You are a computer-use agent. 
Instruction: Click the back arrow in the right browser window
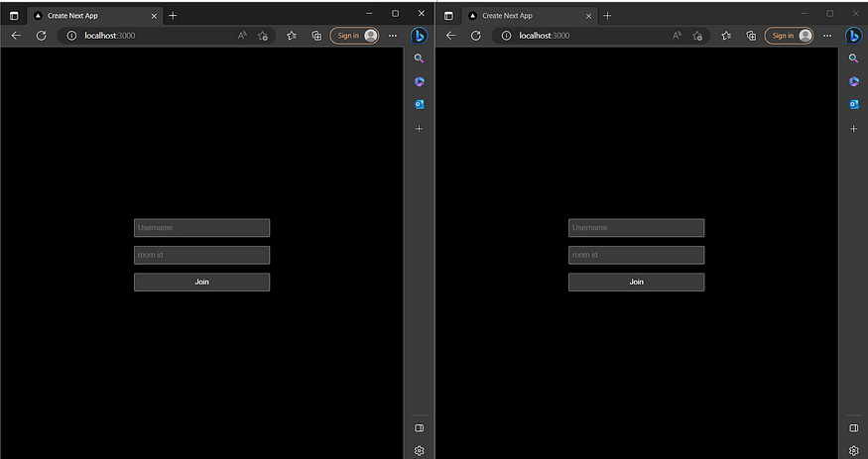click(450, 36)
